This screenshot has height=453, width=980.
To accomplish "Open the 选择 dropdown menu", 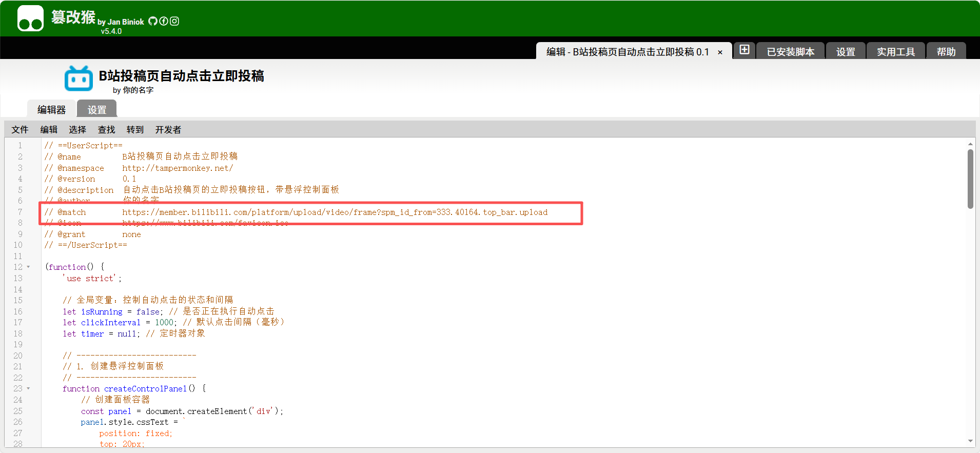I will [77, 130].
